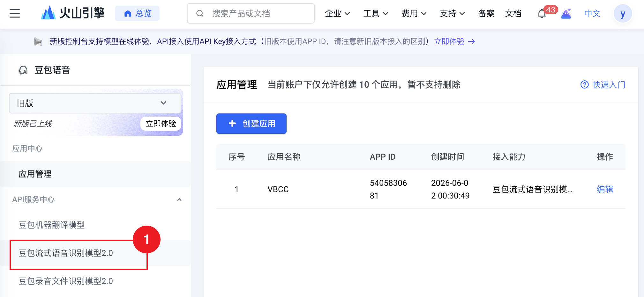Click the 操作 column header
The width and height of the screenshot is (644, 297).
click(605, 157)
